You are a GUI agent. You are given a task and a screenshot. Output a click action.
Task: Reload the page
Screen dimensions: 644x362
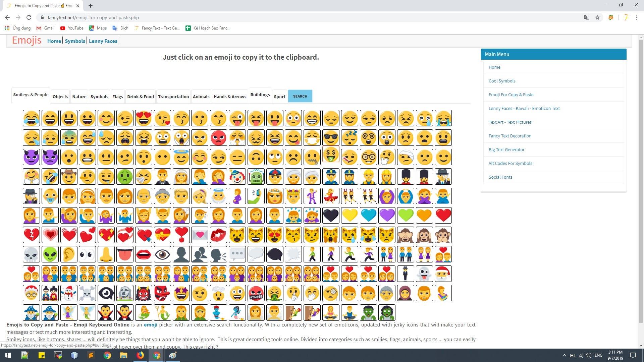(x=29, y=17)
